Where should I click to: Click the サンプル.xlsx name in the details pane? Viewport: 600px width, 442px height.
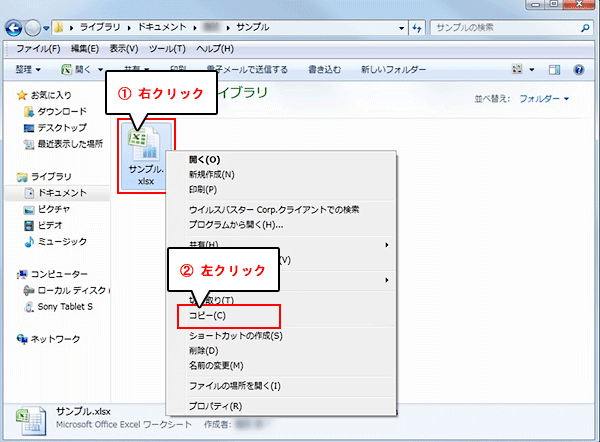(x=83, y=412)
